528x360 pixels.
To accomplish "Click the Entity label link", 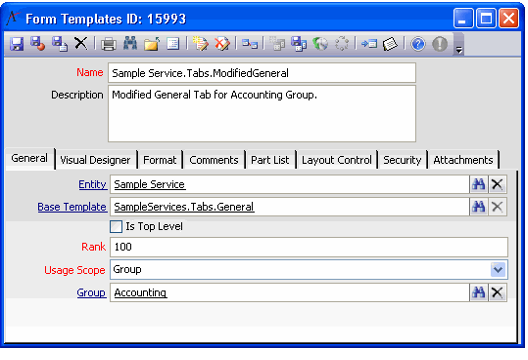I will (x=93, y=185).
